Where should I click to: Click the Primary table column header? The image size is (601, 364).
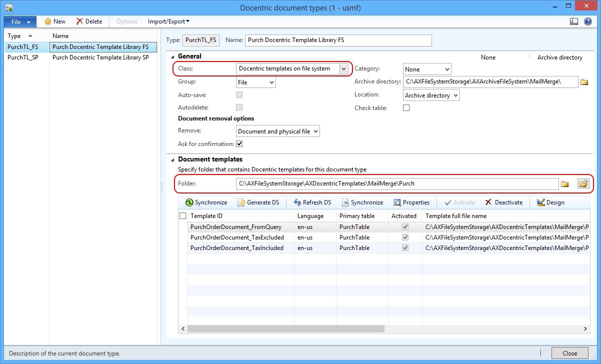[362, 216]
